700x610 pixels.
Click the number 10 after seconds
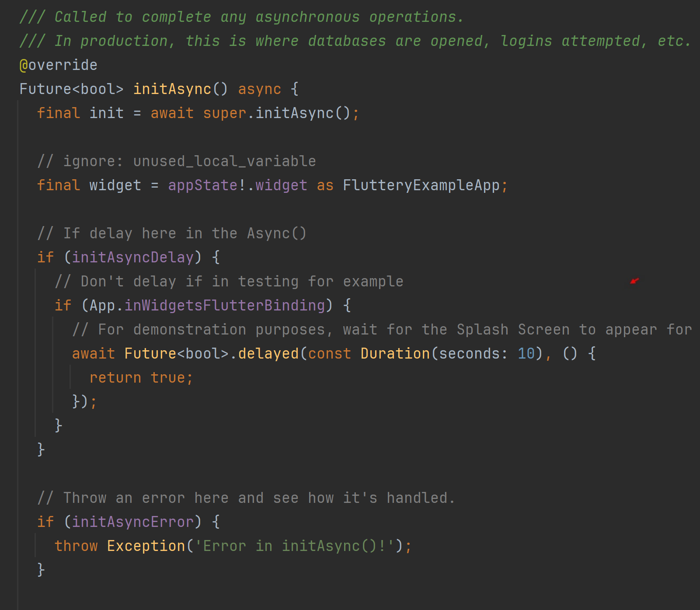[526, 354]
